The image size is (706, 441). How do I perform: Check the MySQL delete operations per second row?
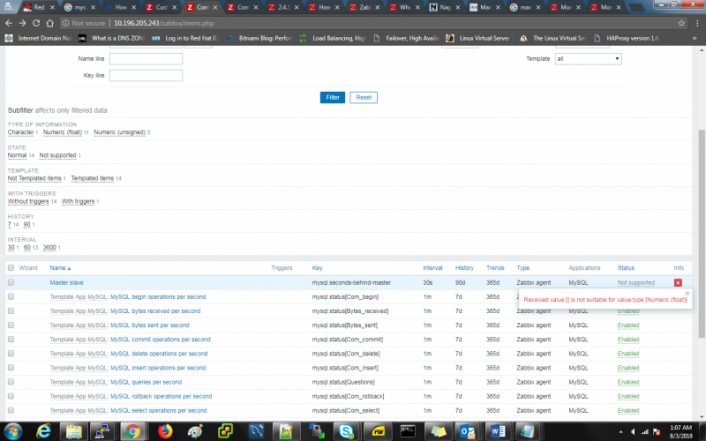coord(11,354)
